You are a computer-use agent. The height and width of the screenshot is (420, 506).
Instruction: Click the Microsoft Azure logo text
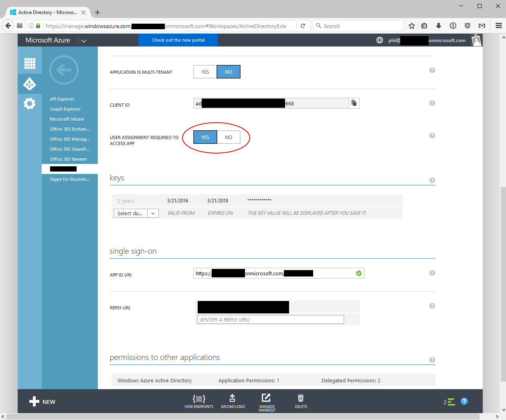[48, 40]
